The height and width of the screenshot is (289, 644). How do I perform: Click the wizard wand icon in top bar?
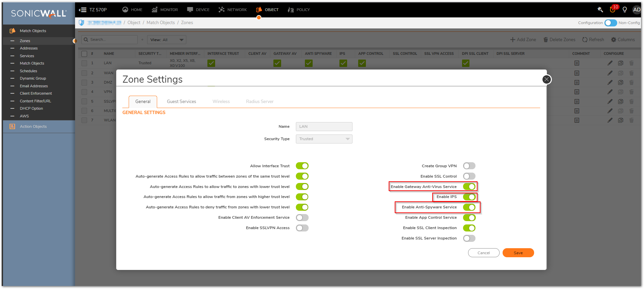(600, 9)
